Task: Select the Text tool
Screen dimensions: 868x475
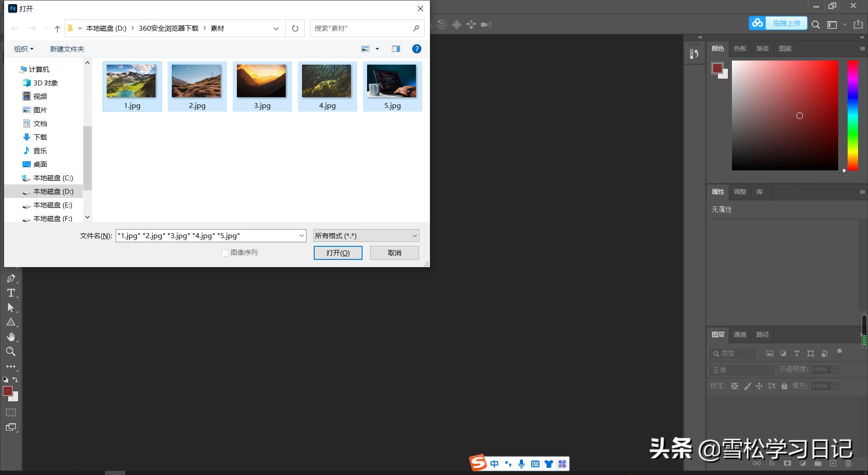Action: click(x=11, y=293)
